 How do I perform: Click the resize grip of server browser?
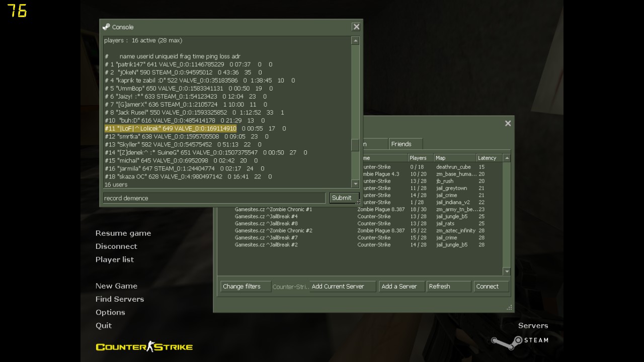coord(510,307)
